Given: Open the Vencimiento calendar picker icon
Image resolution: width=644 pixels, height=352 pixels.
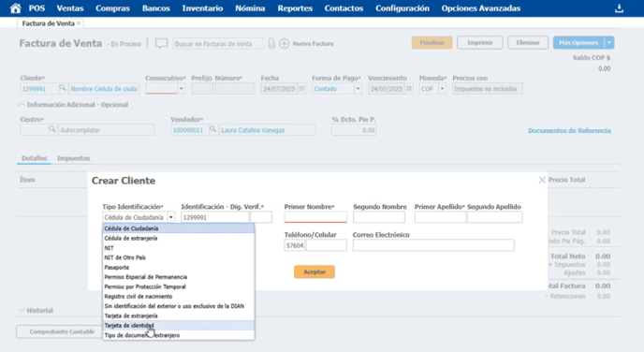Looking at the screenshot, I should click(x=409, y=89).
